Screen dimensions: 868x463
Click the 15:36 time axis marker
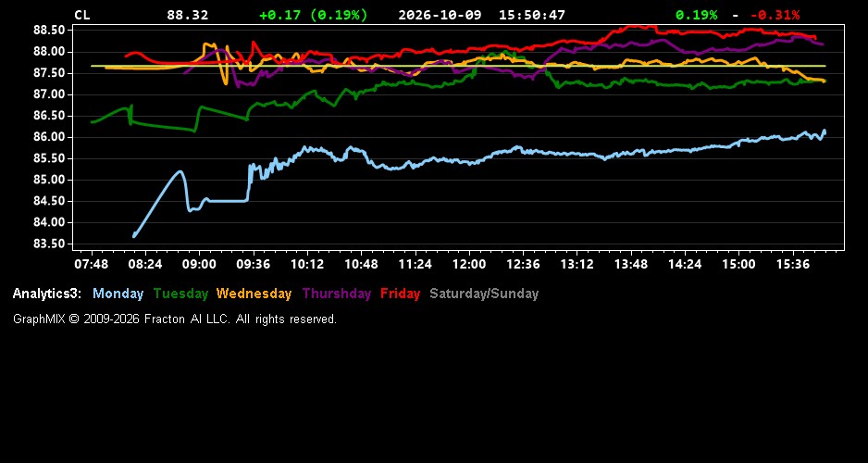click(x=793, y=264)
